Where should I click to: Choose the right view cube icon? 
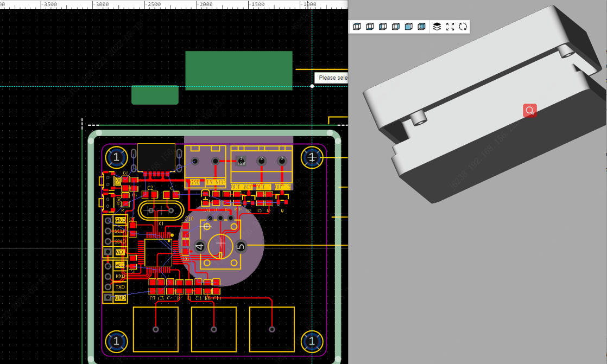point(396,27)
